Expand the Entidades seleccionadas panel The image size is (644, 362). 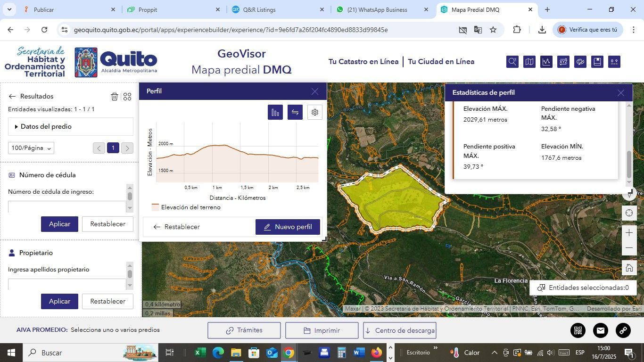click(583, 288)
